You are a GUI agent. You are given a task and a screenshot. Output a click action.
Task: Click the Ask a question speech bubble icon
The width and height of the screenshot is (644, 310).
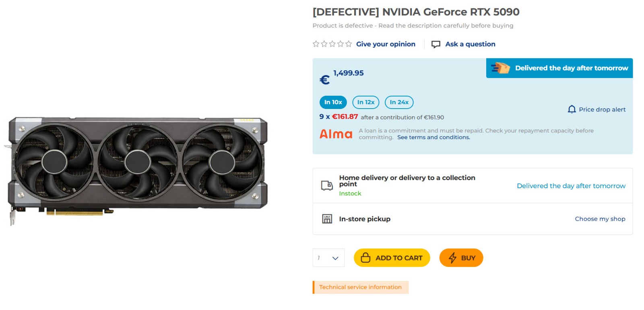436,44
